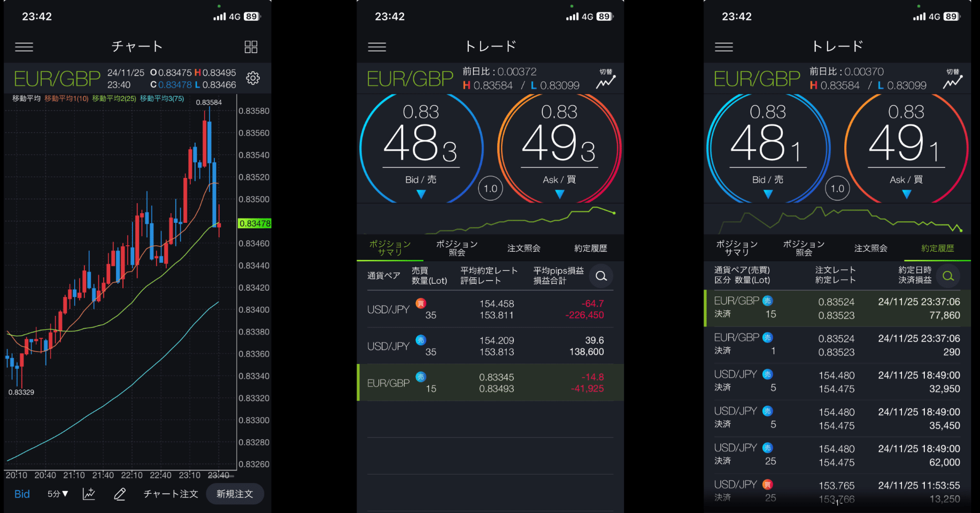Viewport: 980px width, 513px height.
Task: Open the position summary search magnifier
Action: (x=601, y=276)
